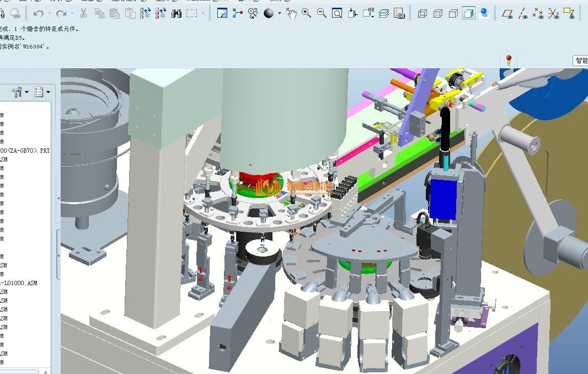Click the Repaint screen icon
The image size is (588, 374).
click(222, 13)
